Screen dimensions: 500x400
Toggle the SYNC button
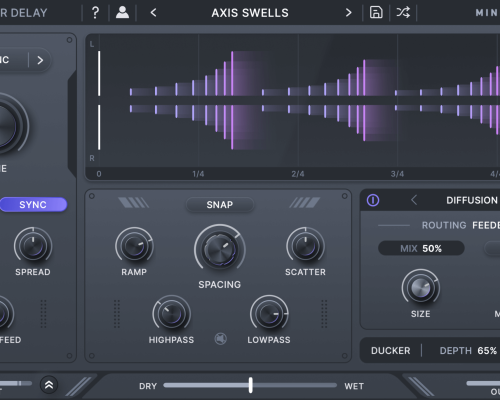point(33,204)
